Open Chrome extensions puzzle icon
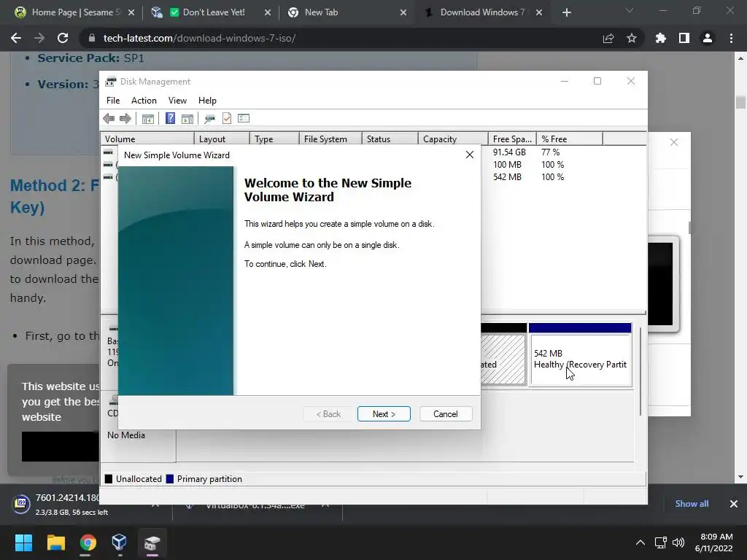This screenshot has width=747, height=560. pyautogui.click(x=661, y=38)
